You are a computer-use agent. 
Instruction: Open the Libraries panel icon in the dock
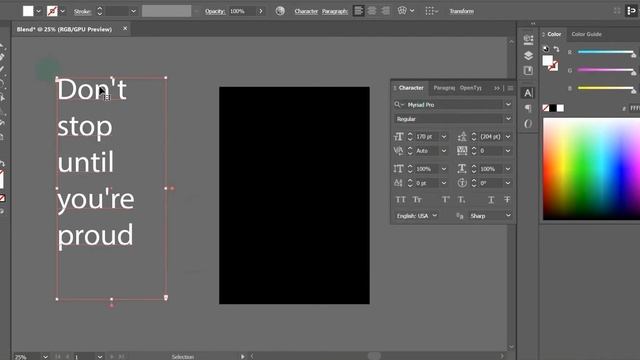528,71
